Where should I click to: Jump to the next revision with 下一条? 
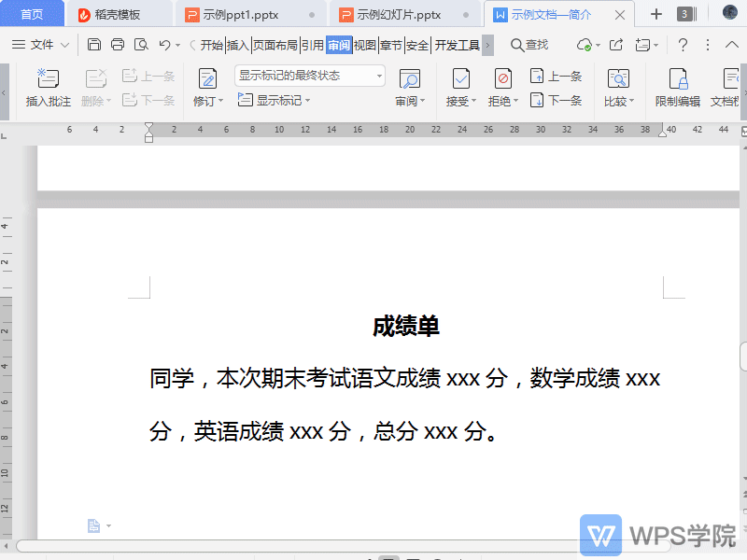click(x=557, y=100)
